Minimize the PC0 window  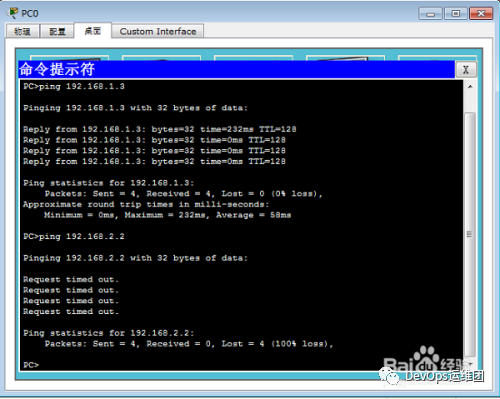tap(430, 14)
